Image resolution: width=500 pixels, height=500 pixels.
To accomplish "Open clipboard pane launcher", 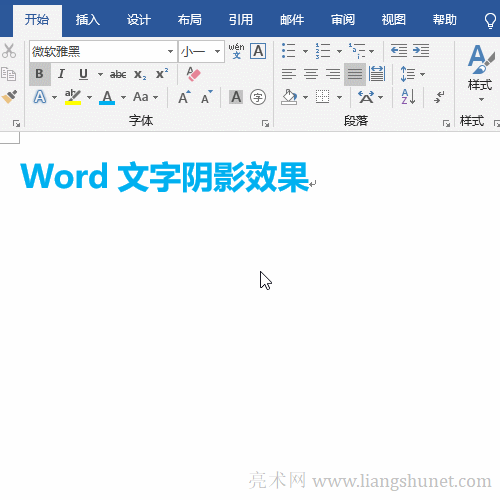I will click(x=16, y=124).
